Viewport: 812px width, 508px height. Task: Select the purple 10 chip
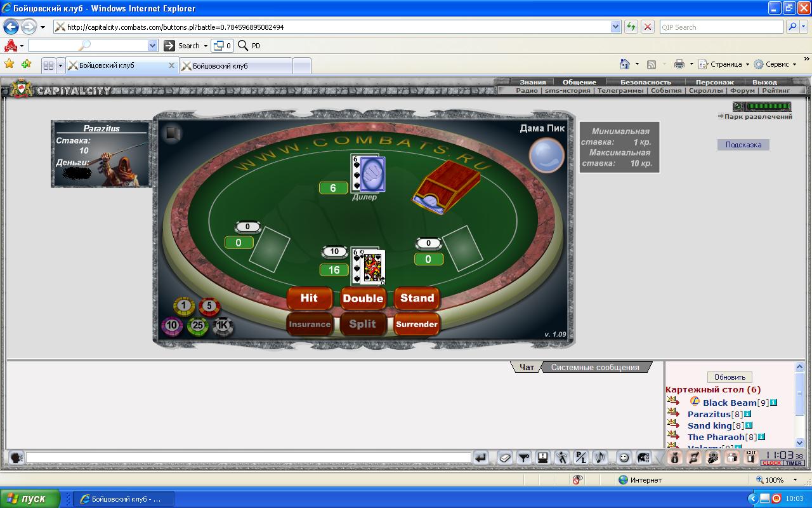pos(172,326)
